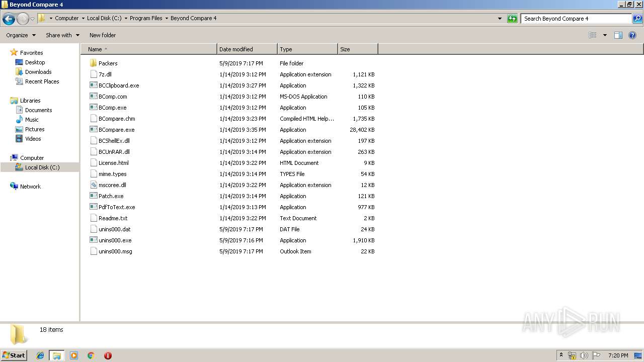Select the unins000.msg file name

click(115, 251)
